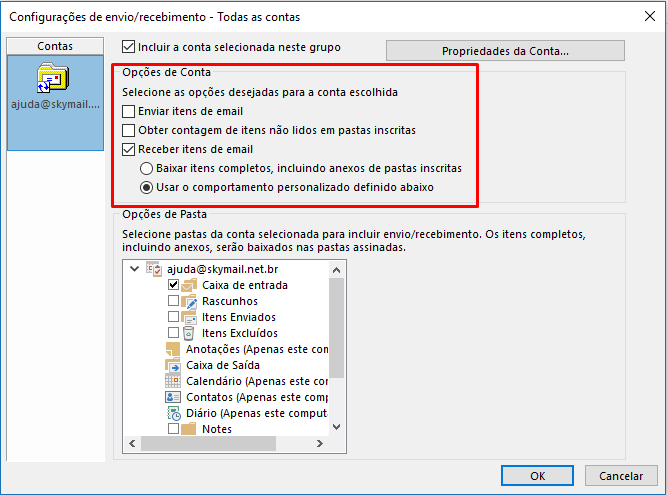
Task: Click the Itens Excluídos trash icon
Action: pyautogui.click(x=188, y=333)
